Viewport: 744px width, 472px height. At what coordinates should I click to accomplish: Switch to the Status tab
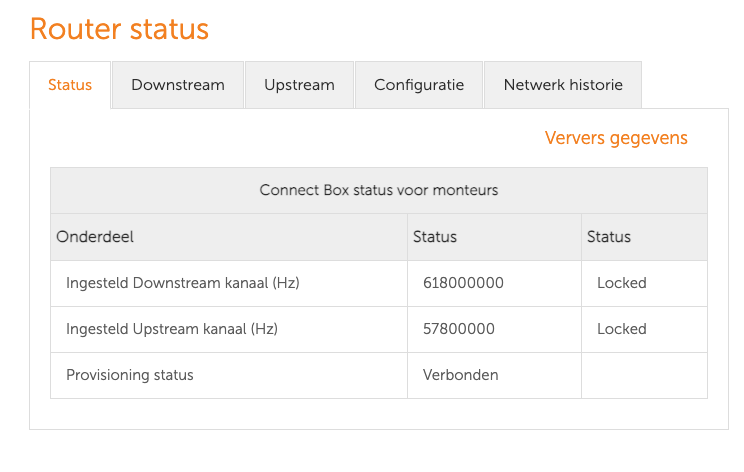point(70,85)
